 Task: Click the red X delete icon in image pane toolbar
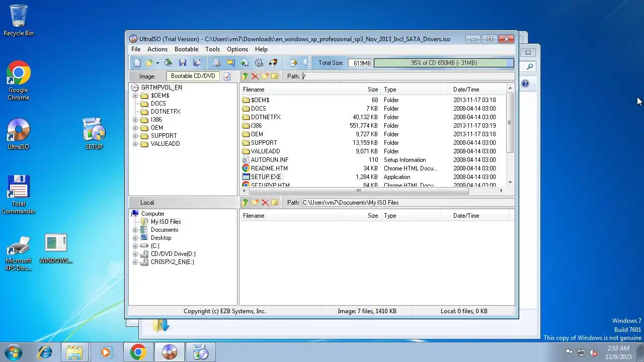[255, 76]
